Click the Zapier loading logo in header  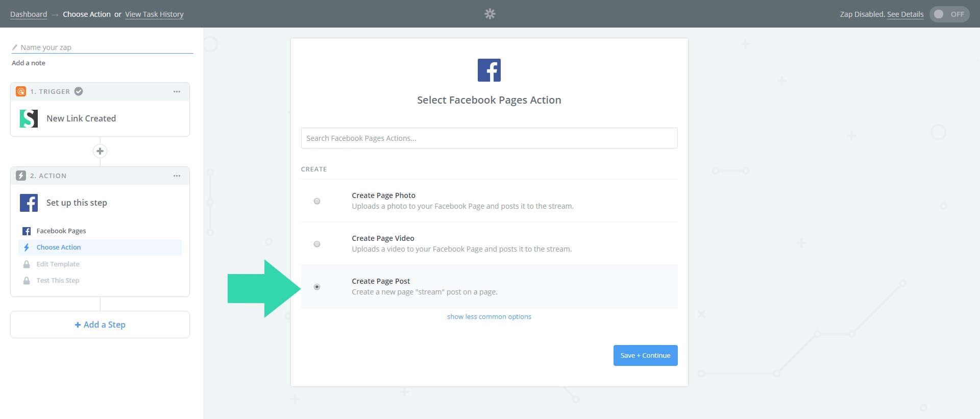489,14
